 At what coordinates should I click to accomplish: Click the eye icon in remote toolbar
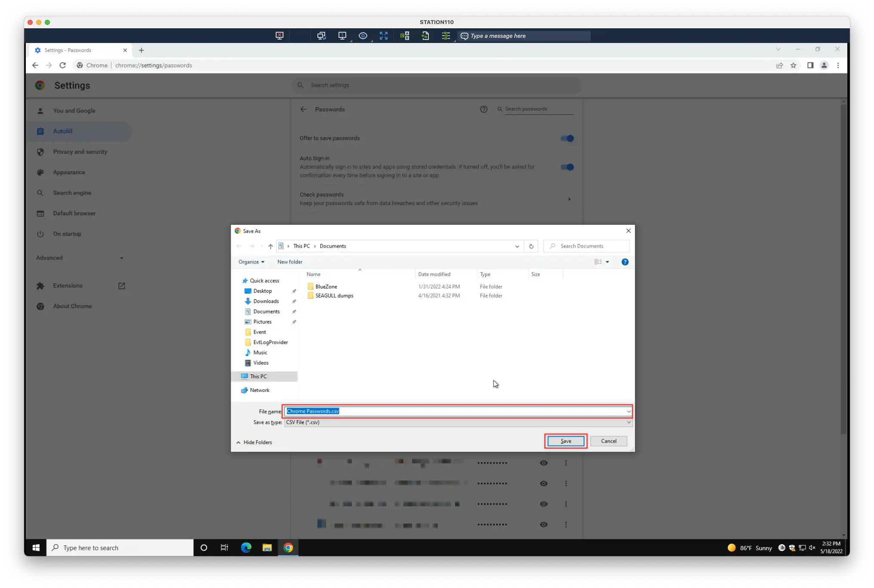pos(363,36)
